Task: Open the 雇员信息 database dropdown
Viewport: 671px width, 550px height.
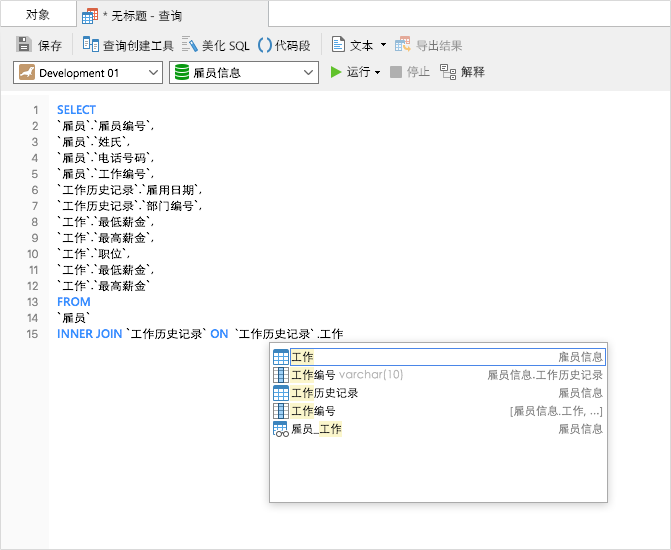Action: 308,72
